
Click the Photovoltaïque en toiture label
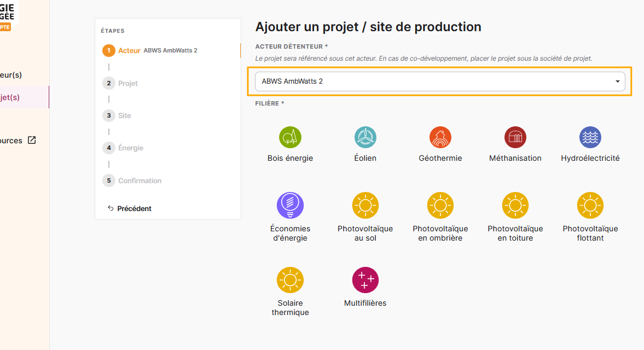click(x=515, y=233)
